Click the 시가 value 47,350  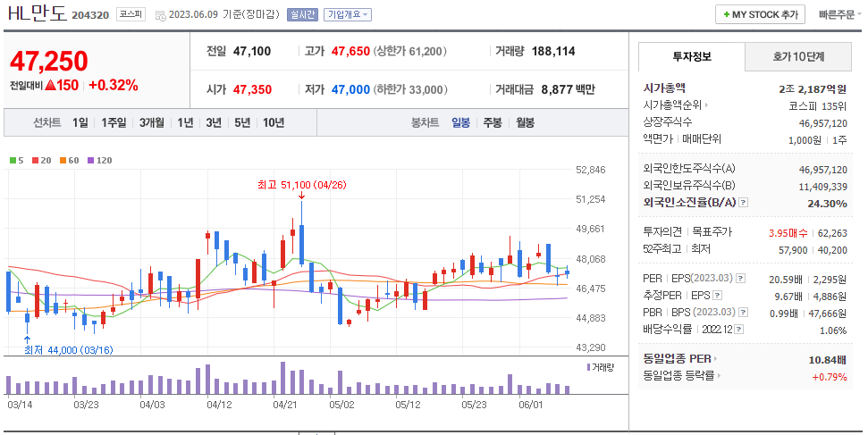[252, 89]
